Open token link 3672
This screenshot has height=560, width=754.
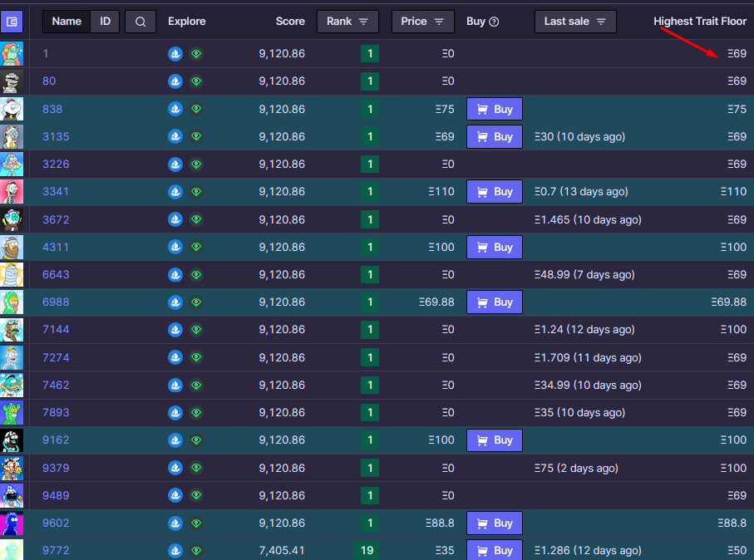tap(56, 219)
